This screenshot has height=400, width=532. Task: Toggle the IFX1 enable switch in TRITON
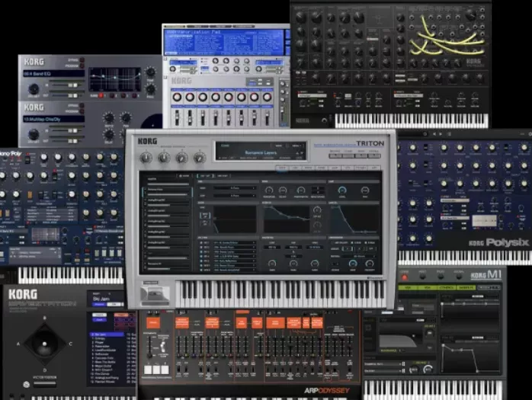(x=201, y=243)
